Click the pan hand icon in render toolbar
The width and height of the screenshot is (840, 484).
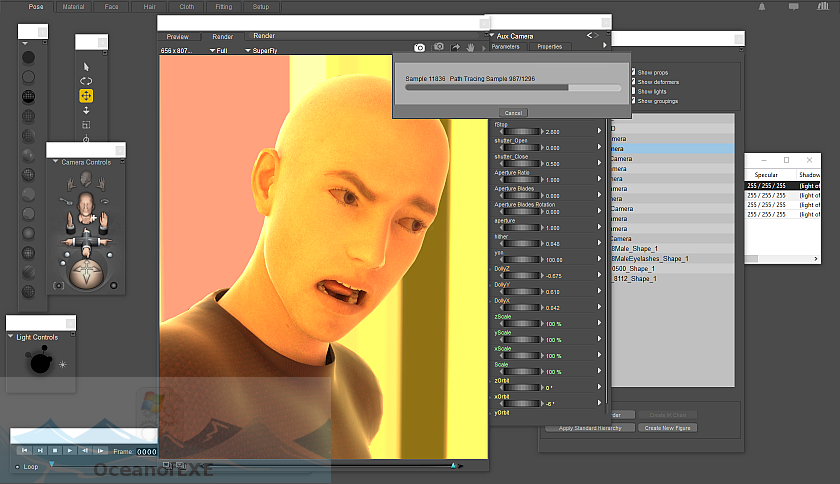tap(471, 47)
